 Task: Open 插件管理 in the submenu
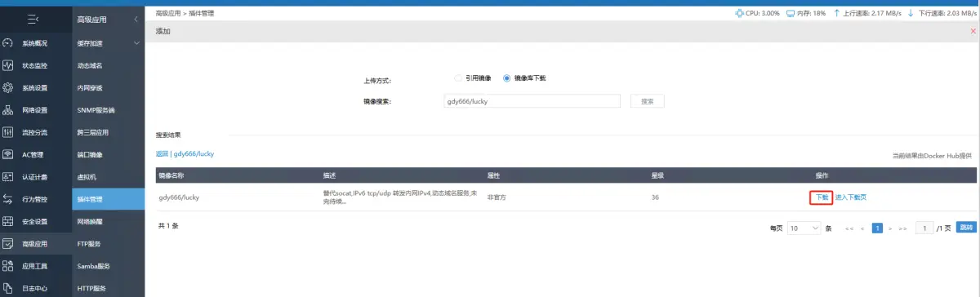pyautogui.click(x=90, y=199)
